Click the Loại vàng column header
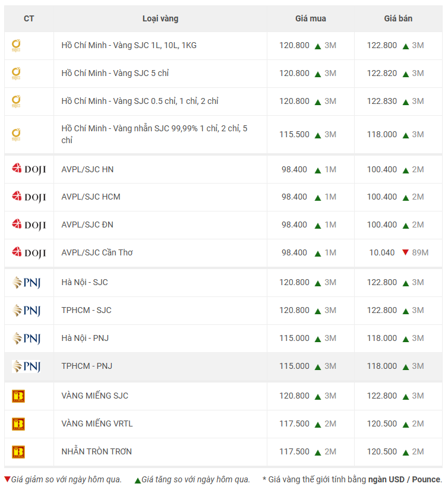The width and height of the screenshot is (448, 493). (x=160, y=18)
